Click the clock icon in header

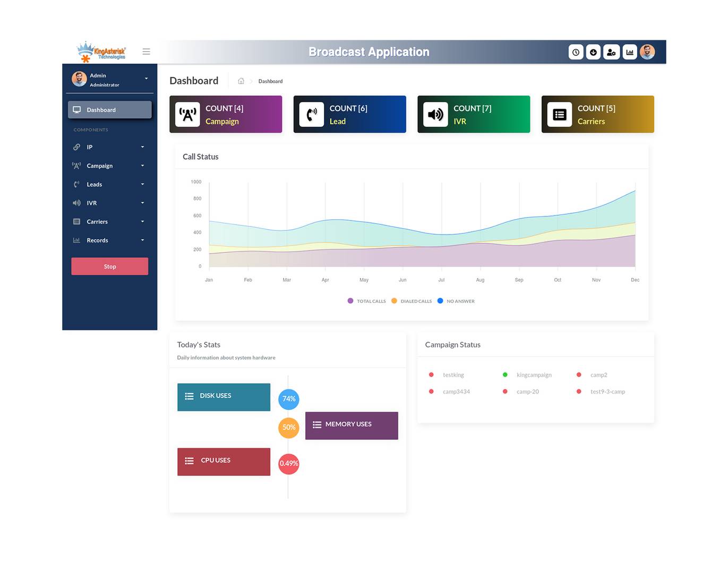click(576, 52)
